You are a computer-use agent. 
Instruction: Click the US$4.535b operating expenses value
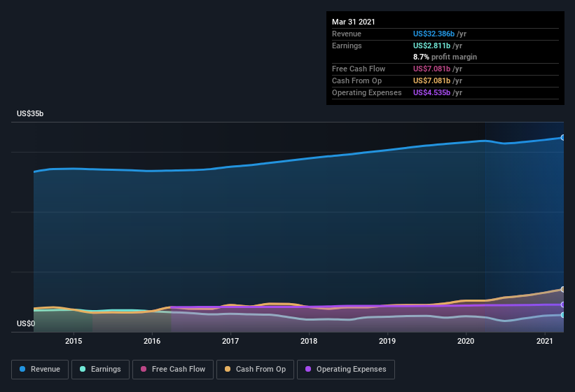431,92
